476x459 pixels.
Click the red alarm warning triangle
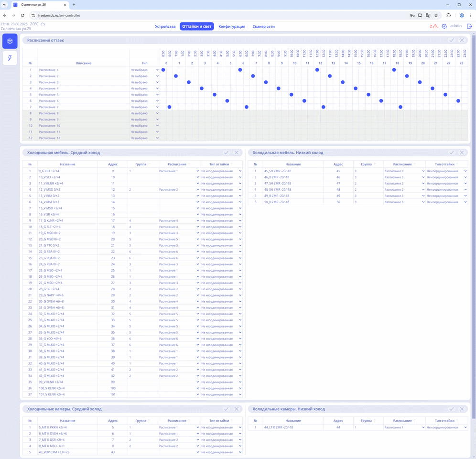click(x=435, y=26)
